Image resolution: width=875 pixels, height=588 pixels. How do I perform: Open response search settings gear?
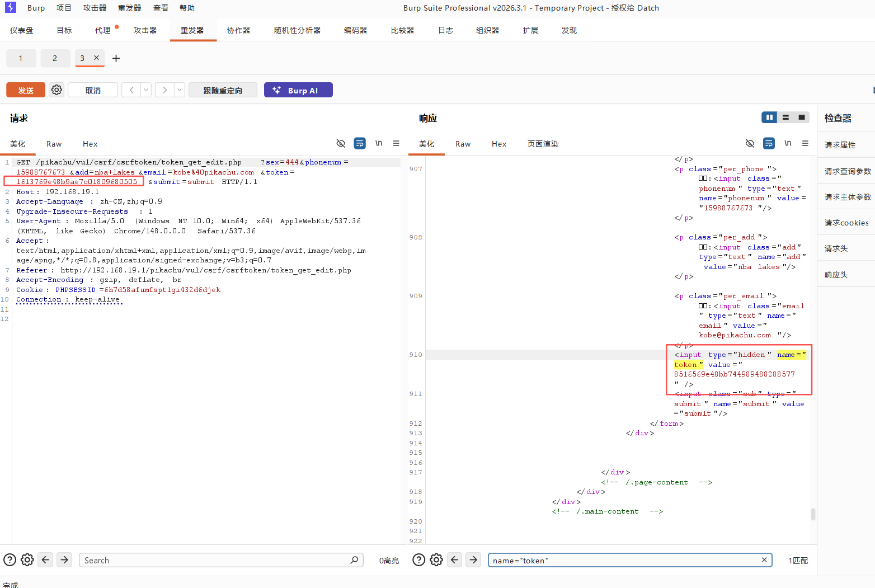436,559
